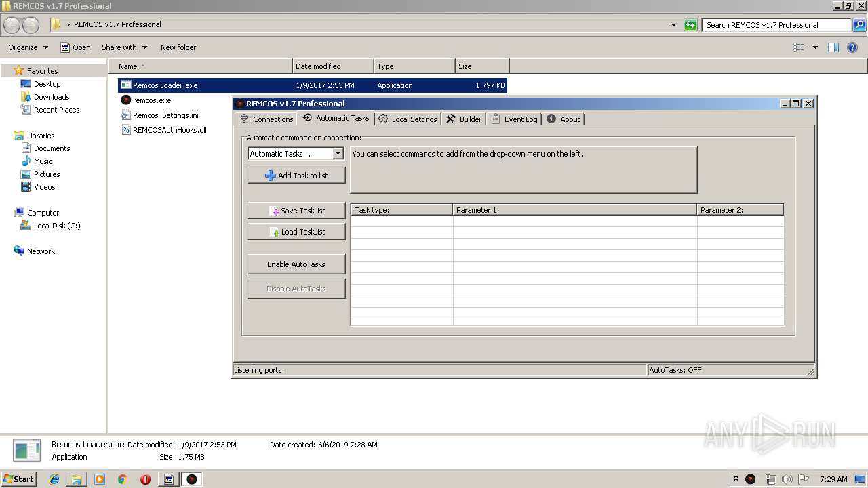868x488 pixels.
Task: Click the Explorer help icon
Action: tap(853, 47)
